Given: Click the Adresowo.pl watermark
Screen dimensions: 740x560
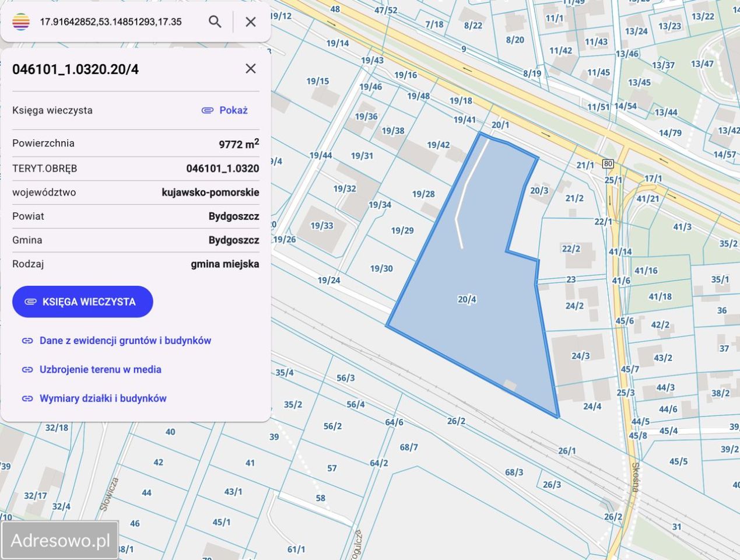Looking at the screenshot, I should (x=61, y=540).
